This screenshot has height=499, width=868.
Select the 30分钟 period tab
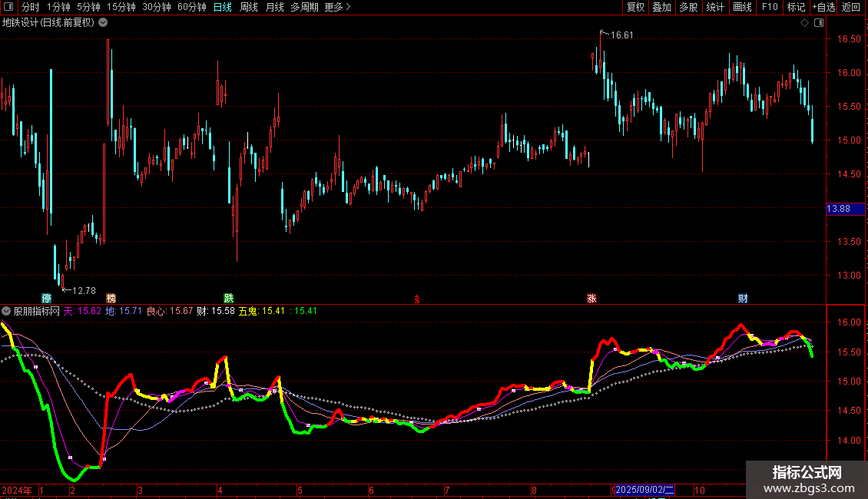pyautogui.click(x=157, y=7)
